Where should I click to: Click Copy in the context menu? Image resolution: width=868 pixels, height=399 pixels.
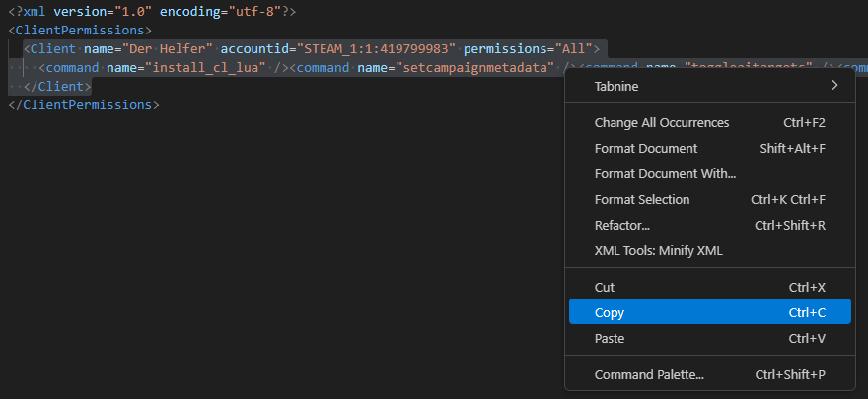(x=610, y=313)
